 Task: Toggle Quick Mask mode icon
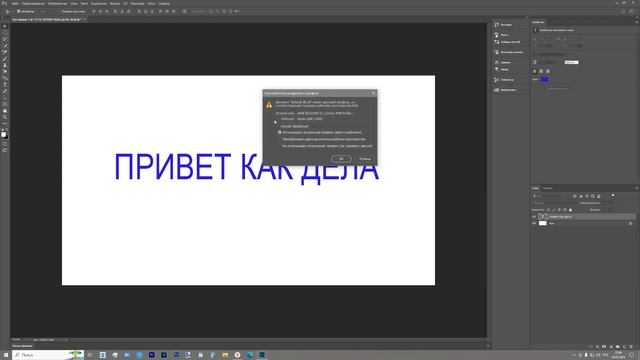click(5, 144)
